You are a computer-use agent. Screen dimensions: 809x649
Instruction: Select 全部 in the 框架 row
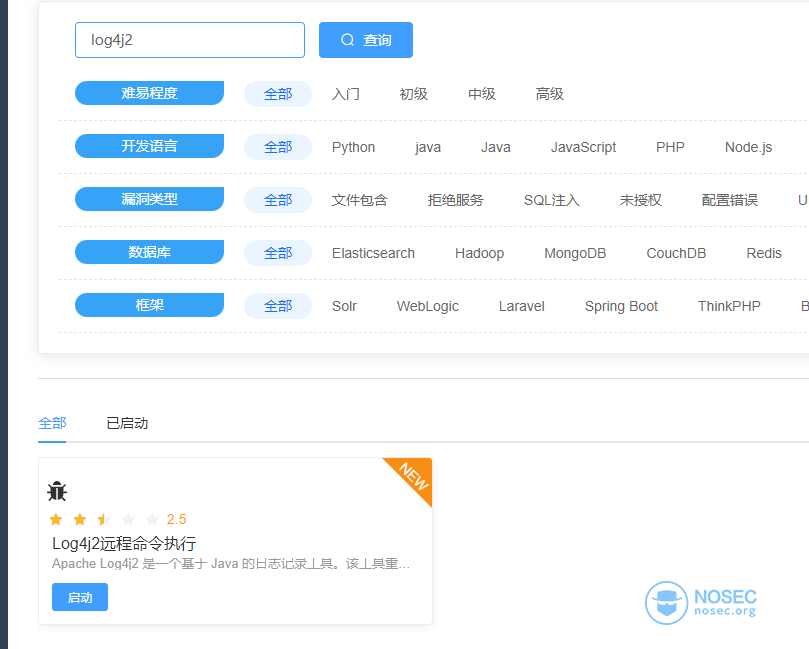(x=278, y=306)
